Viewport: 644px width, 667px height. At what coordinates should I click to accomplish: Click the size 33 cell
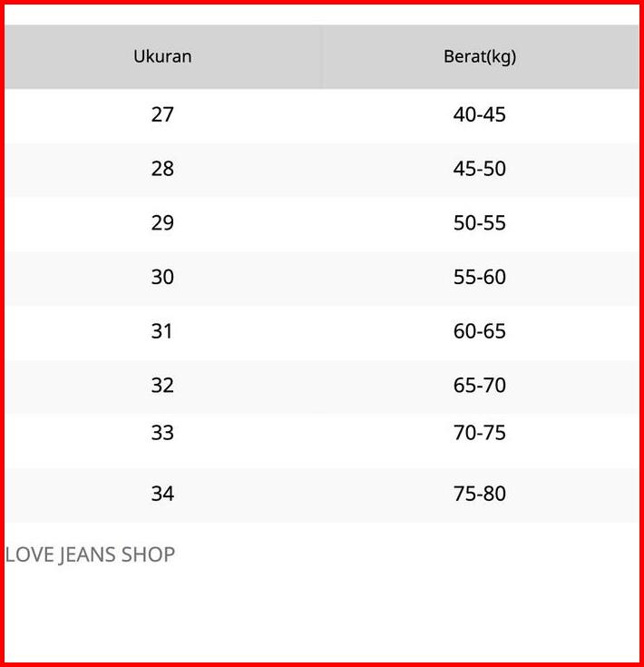pyautogui.click(x=162, y=433)
